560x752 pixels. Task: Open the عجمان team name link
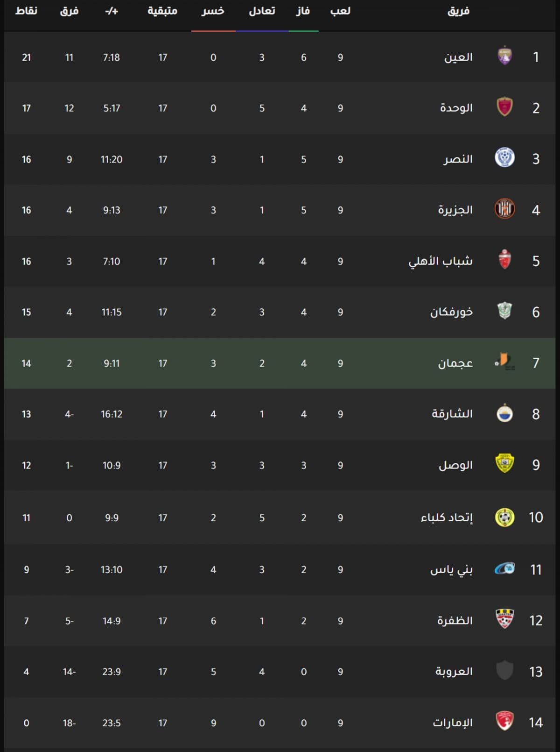click(455, 363)
